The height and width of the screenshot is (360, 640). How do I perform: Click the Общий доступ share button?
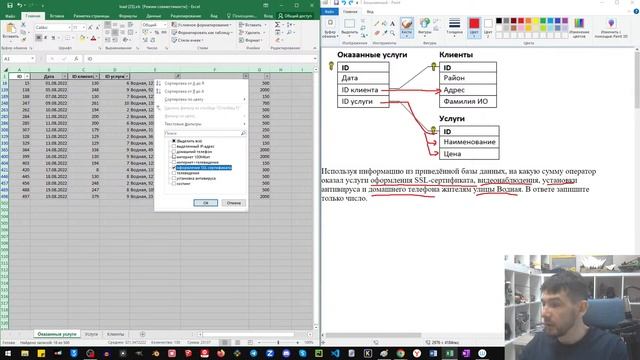295,16
